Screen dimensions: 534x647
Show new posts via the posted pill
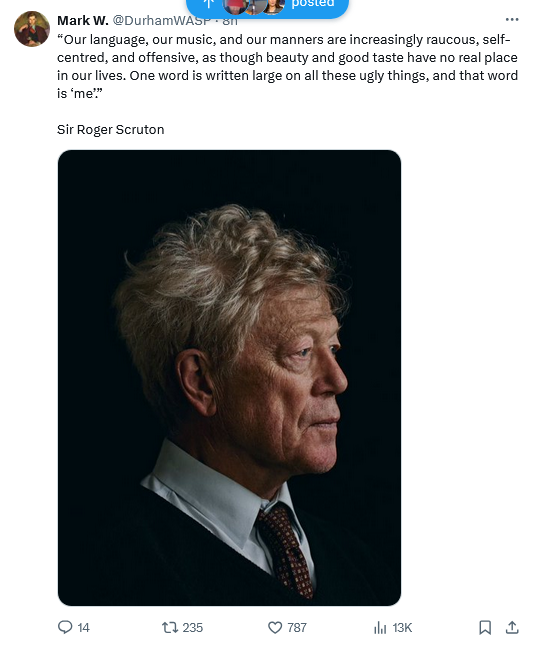[267, 6]
